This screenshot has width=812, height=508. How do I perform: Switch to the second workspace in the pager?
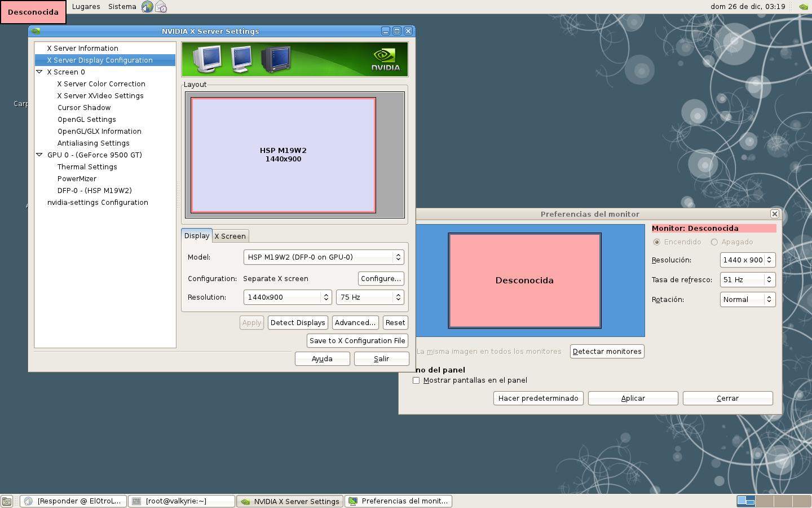764,501
